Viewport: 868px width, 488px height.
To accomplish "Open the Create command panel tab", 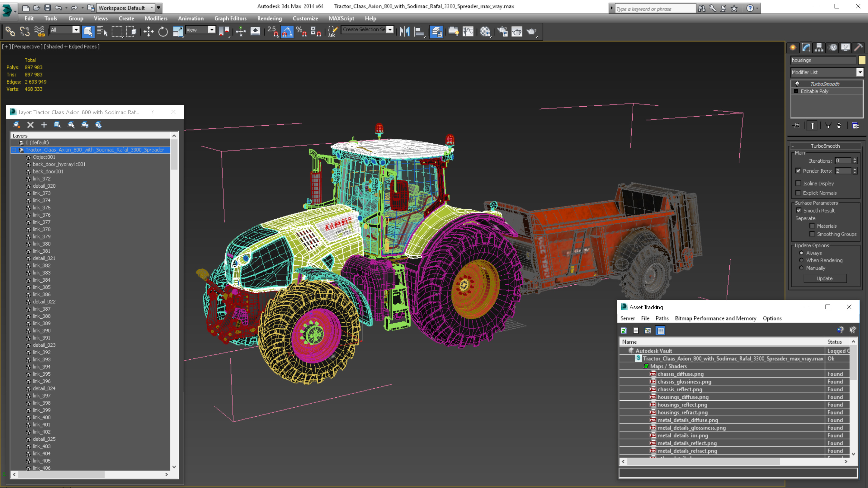I will (x=793, y=48).
